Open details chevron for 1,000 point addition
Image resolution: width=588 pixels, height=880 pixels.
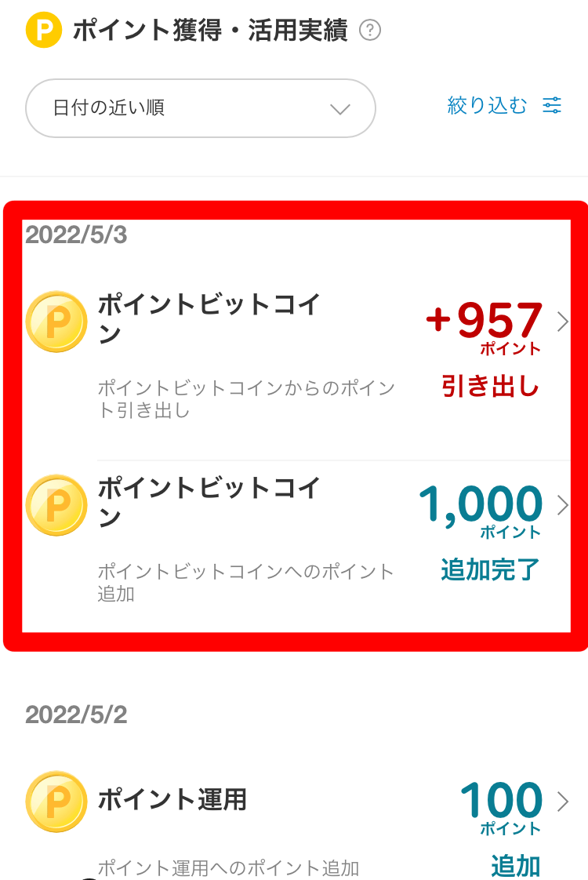[562, 506]
